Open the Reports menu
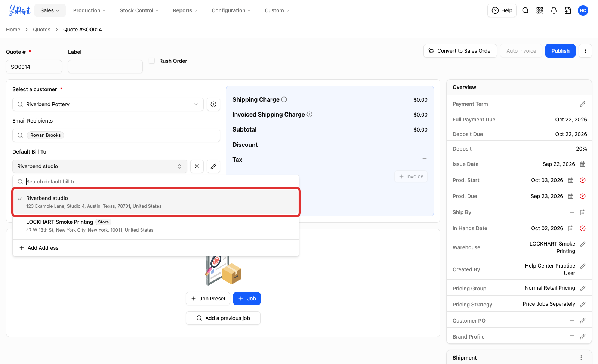This screenshot has height=364, width=598. [x=185, y=10]
